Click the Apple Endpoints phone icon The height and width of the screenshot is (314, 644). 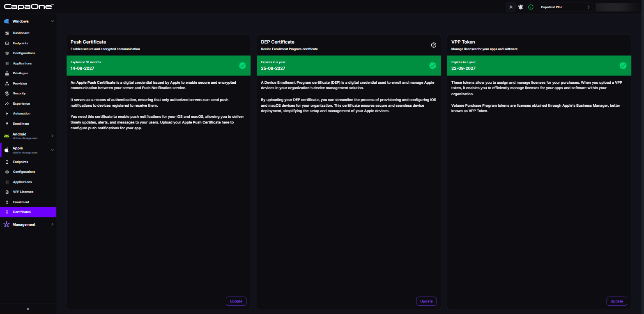point(7,162)
